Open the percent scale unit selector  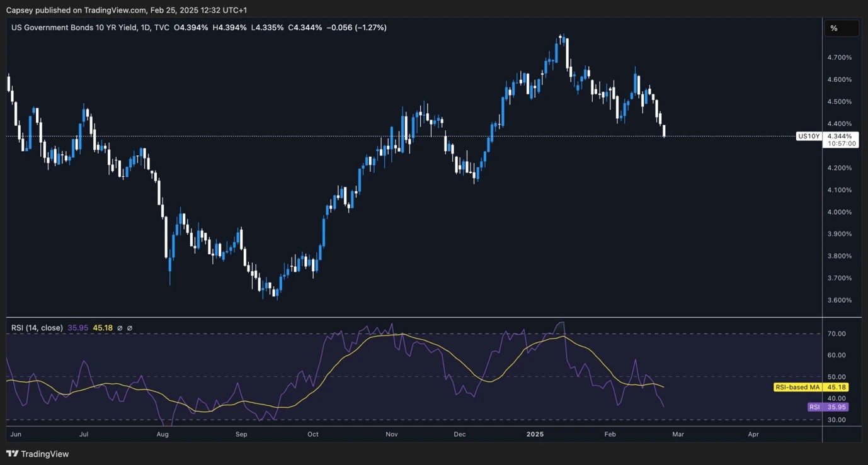point(842,28)
